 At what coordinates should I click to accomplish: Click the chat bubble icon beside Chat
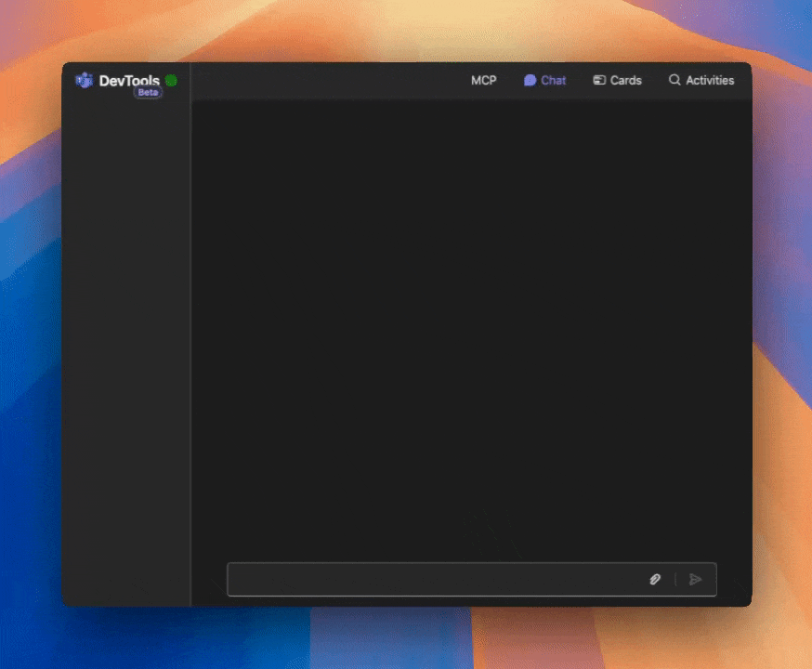tap(528, 81)
